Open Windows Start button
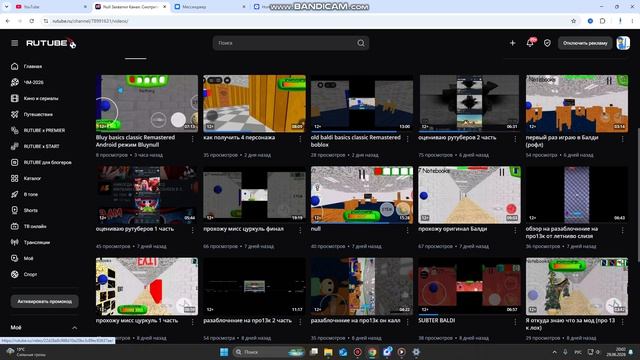 pyautogui.click(x=224, y=352)
